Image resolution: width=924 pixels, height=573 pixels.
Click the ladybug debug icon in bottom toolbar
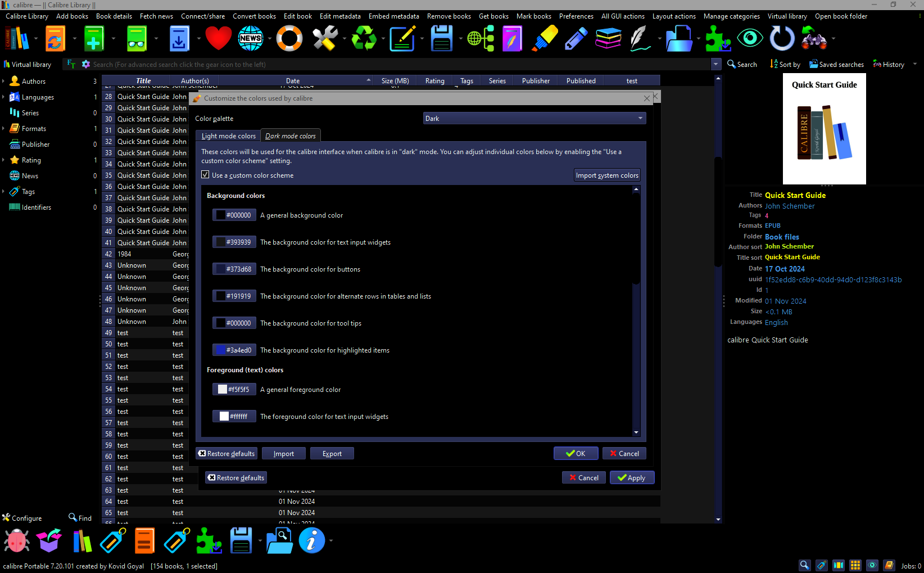[17, 541]
